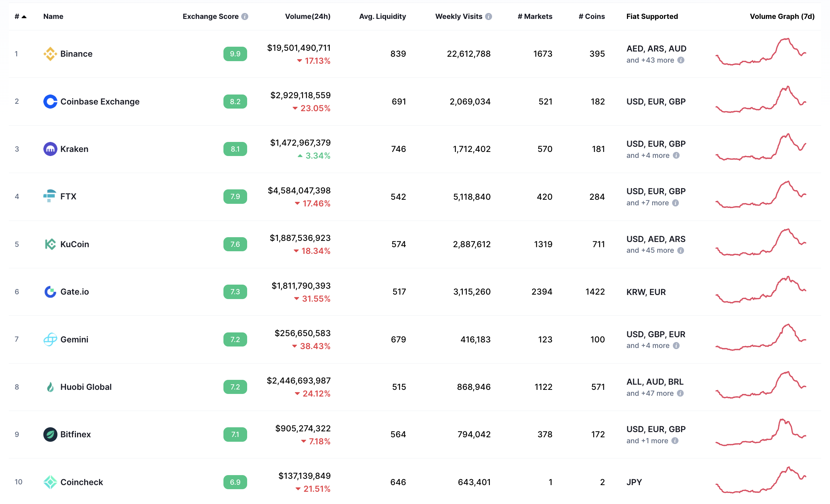Click the Coinbase Exchange logo icon
This screenshot has width=830, height=504.
[x=50, y=102]
